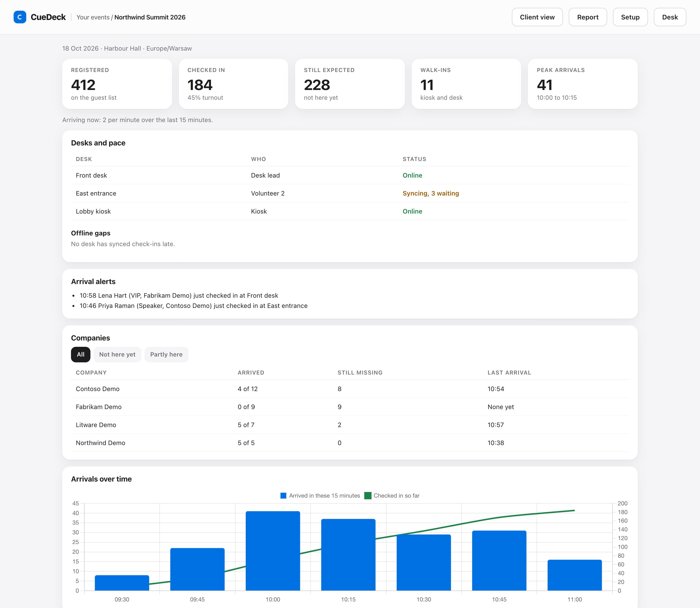Toggle the Checked in so far legend swatch
Viewport: 700px width, 608px height.
point(368,495)
